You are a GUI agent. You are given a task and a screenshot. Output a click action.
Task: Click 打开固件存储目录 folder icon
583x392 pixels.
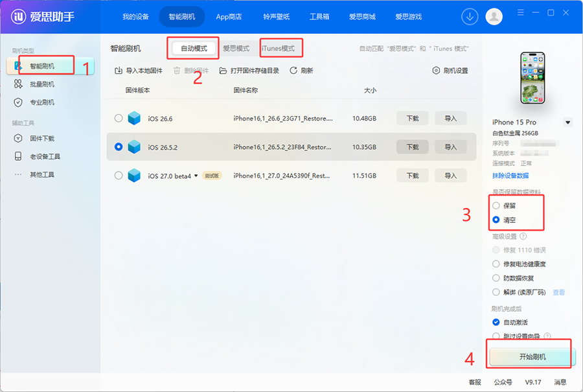click(x=223, y=70)
